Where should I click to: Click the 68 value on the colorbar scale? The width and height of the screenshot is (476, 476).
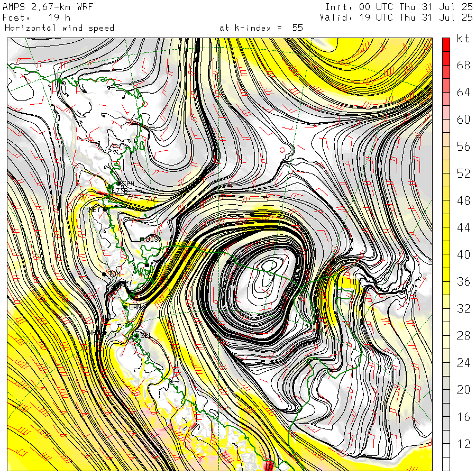[x=463, y=65]
